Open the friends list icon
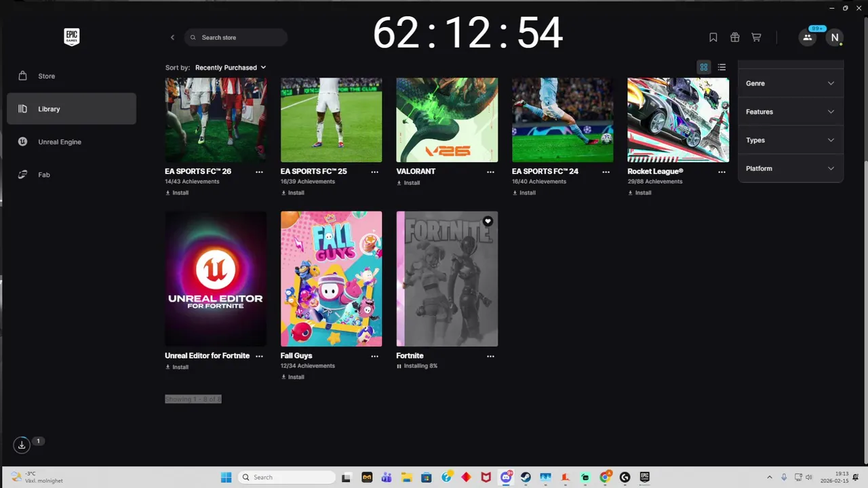This screenshot has width=868, height=488. pos(807,37)
